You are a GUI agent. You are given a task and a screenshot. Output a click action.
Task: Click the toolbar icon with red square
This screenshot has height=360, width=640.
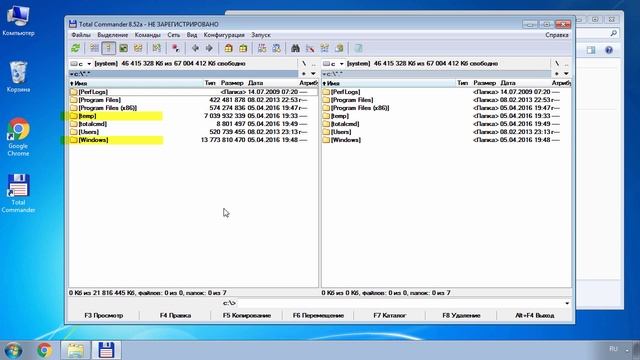(176, 48)
